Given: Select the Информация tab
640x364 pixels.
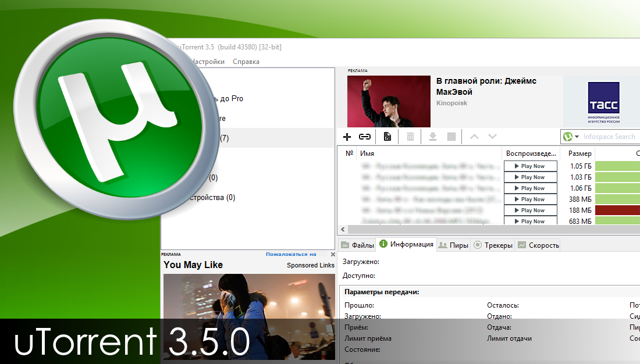Looking at the screenshot, I should [407, 244].
